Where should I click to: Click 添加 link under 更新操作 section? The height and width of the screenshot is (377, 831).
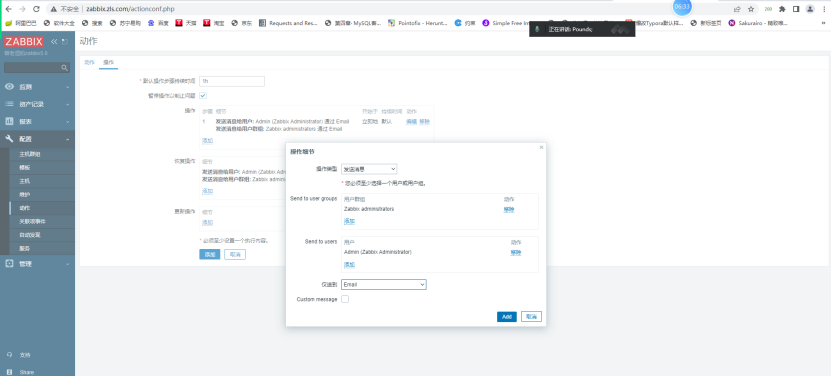(x=207, y=223)
